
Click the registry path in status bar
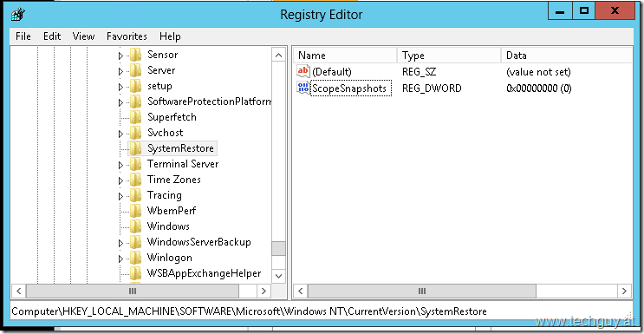pyautogui.click(x=249, y=311)
